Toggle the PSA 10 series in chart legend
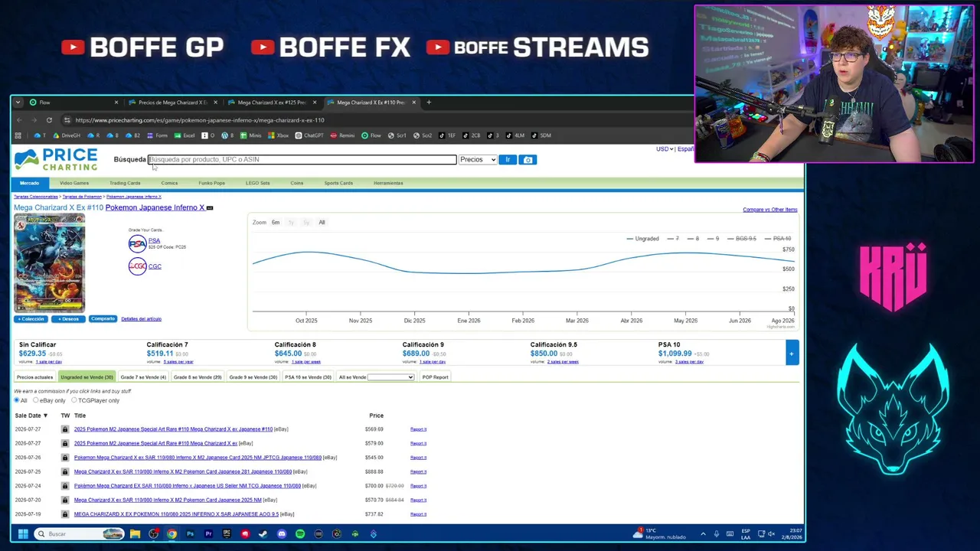Screen dimensions: 980x551 click(777, 239)
